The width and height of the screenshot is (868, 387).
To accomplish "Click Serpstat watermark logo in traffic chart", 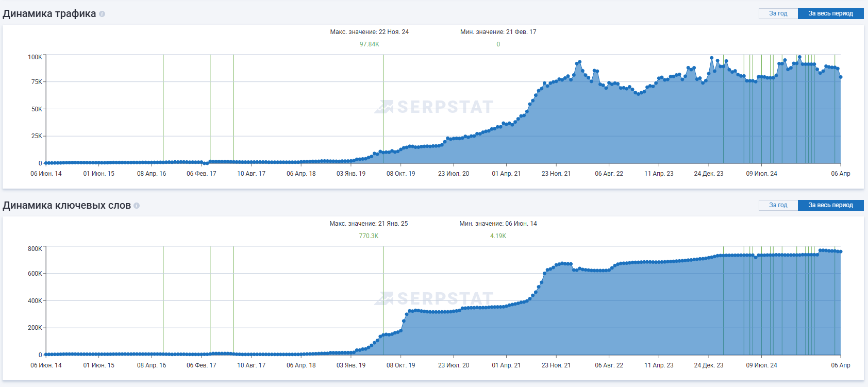I will pos(434,107).
